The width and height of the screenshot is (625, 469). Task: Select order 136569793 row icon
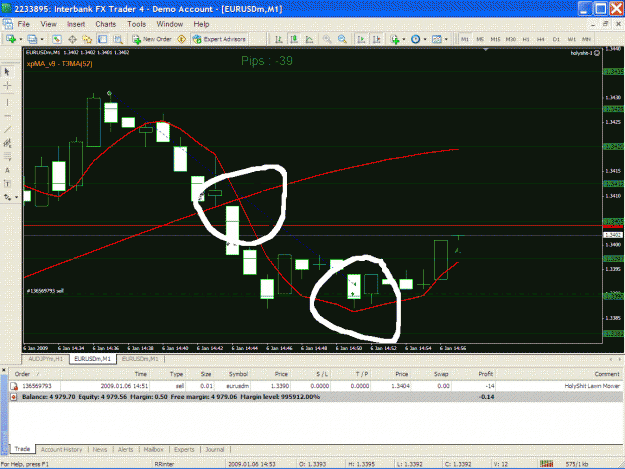(x=14, y=386)
